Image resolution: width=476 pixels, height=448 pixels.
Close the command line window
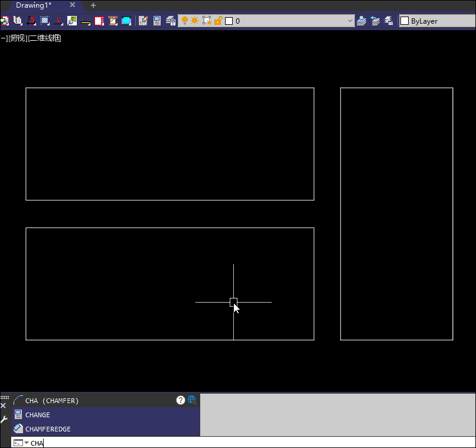coord(3,405)
